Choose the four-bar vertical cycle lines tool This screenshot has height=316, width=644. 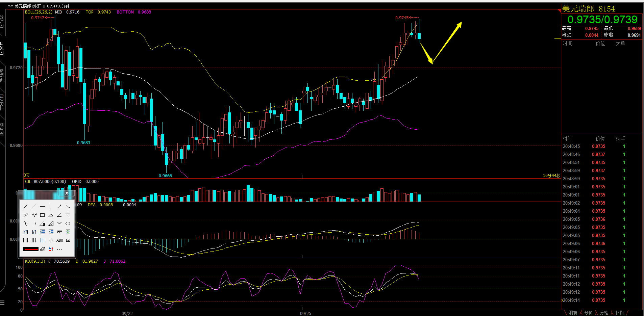point(26,240)
